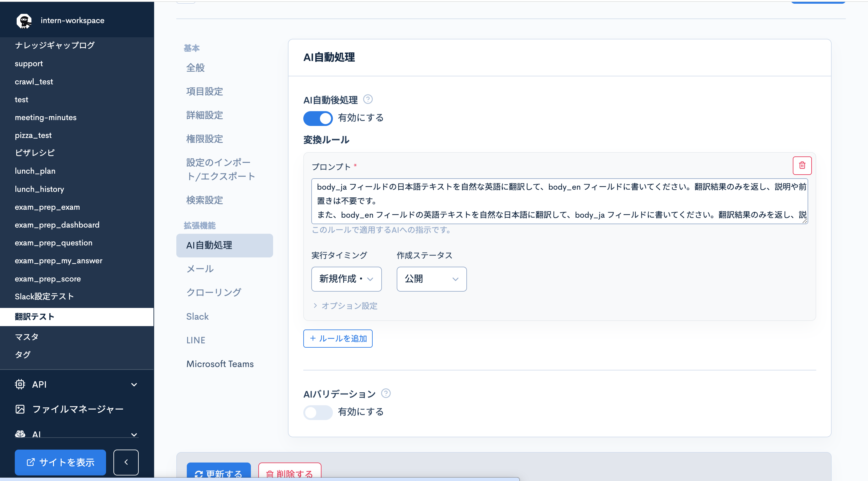The image size is (868, 481).
Task: Open ファイルマネージャー from the sidebar
Action: [x=78, y=409]
